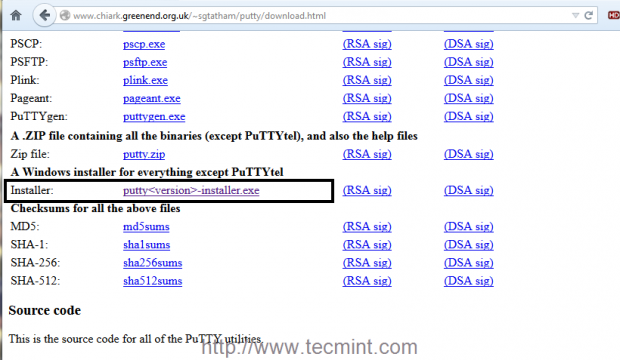The width and height of the screenshot is (620, 360).
Task: Open DSA sig for SHA-512
Action: tap(469, 281)
